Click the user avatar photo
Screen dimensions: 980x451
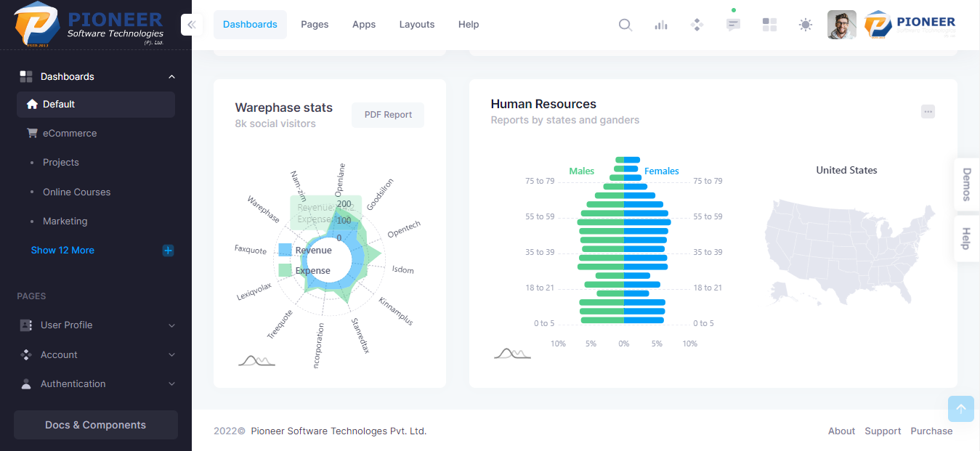(x=842, y=25)
